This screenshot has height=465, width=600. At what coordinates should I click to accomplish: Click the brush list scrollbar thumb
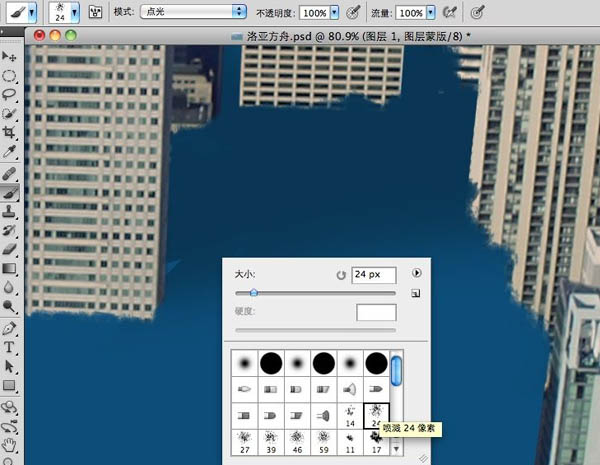pos(397,370)
